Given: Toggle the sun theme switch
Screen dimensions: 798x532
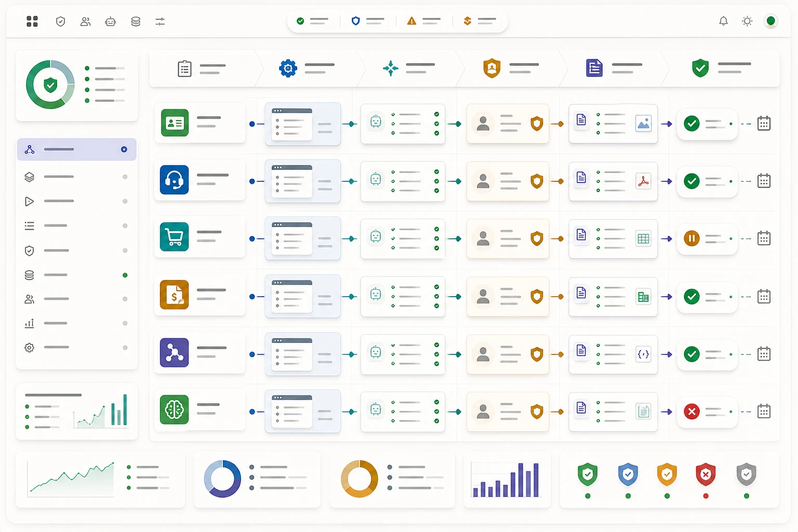Looking at the screenshot, I should pos(747,21).
